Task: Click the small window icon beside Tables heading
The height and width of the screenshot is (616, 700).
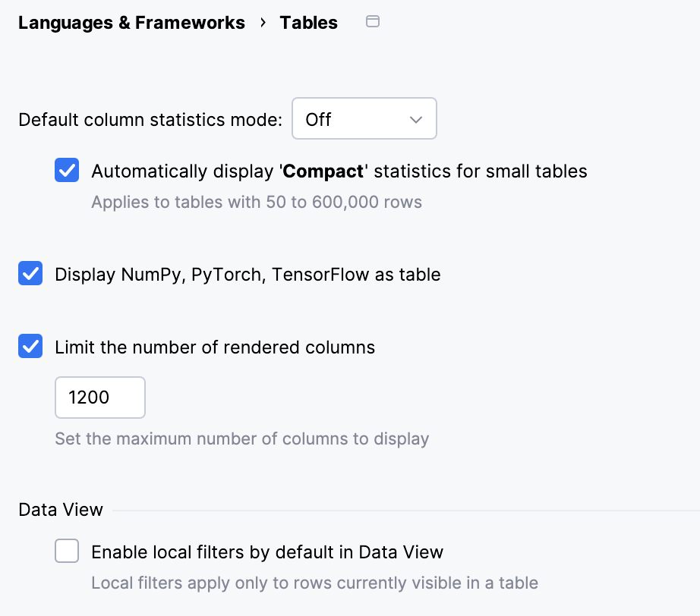Action: [372, 22]
